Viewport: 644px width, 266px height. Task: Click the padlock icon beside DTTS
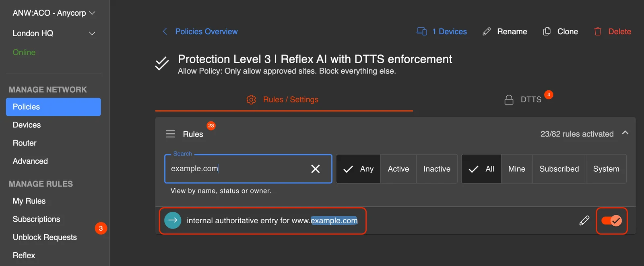pos(509,100)
